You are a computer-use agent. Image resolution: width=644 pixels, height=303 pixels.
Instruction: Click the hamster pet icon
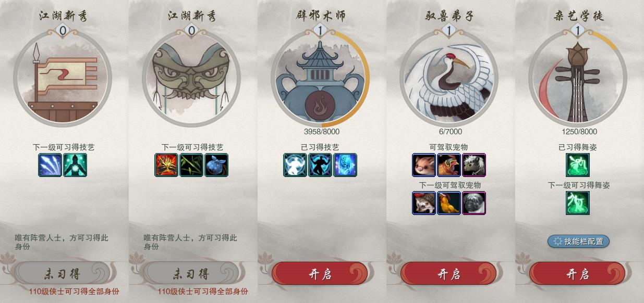click(424, 165)
